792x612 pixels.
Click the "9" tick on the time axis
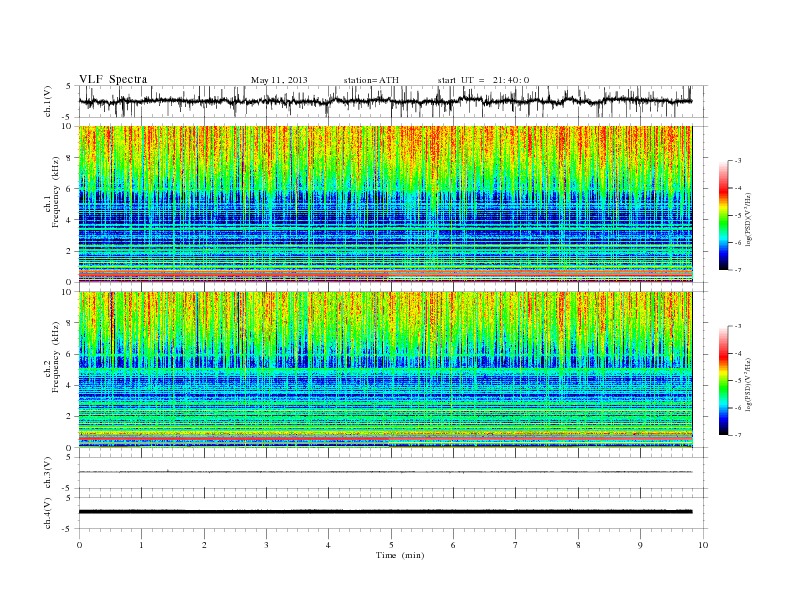640,545
